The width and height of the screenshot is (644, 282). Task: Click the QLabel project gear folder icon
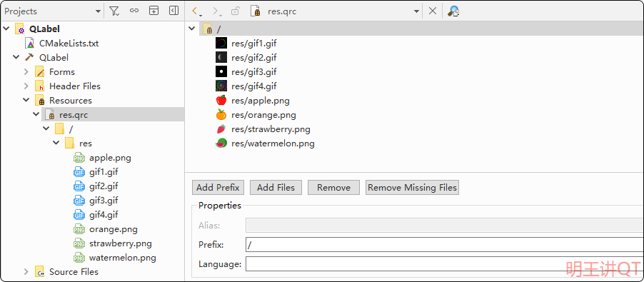coord(20,29)
